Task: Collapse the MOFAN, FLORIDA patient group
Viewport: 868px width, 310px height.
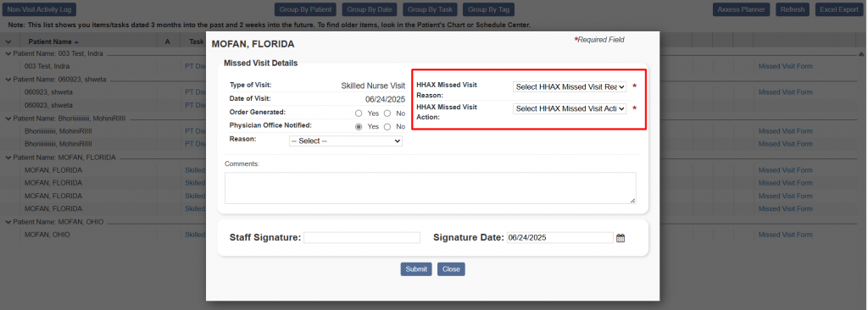Action: (8, 158)
